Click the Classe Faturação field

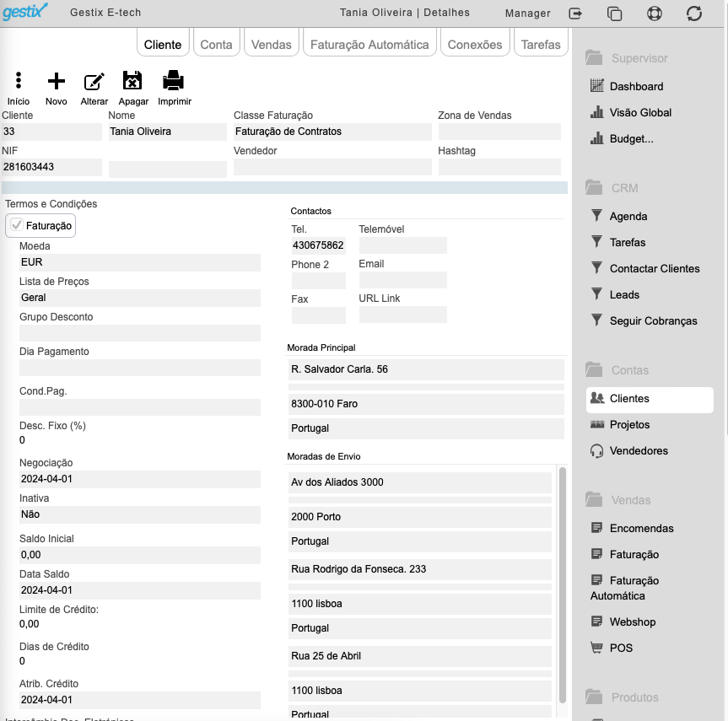click(x=332, y=132)
